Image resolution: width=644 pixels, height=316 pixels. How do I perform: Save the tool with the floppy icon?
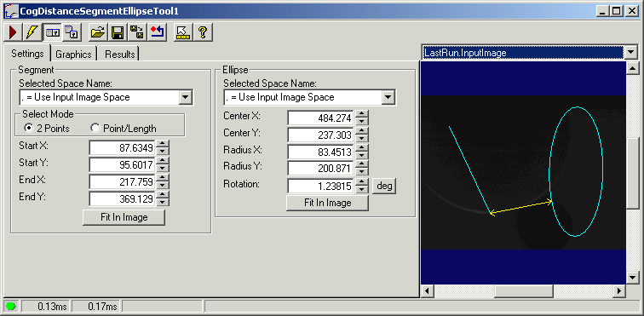coord(118,32)
